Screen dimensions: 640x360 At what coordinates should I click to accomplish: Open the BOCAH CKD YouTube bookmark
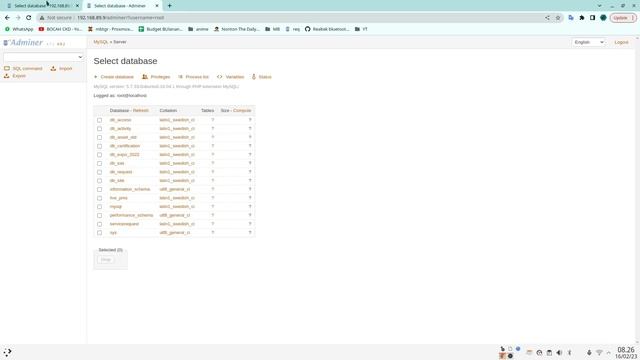tap(60, 29)
